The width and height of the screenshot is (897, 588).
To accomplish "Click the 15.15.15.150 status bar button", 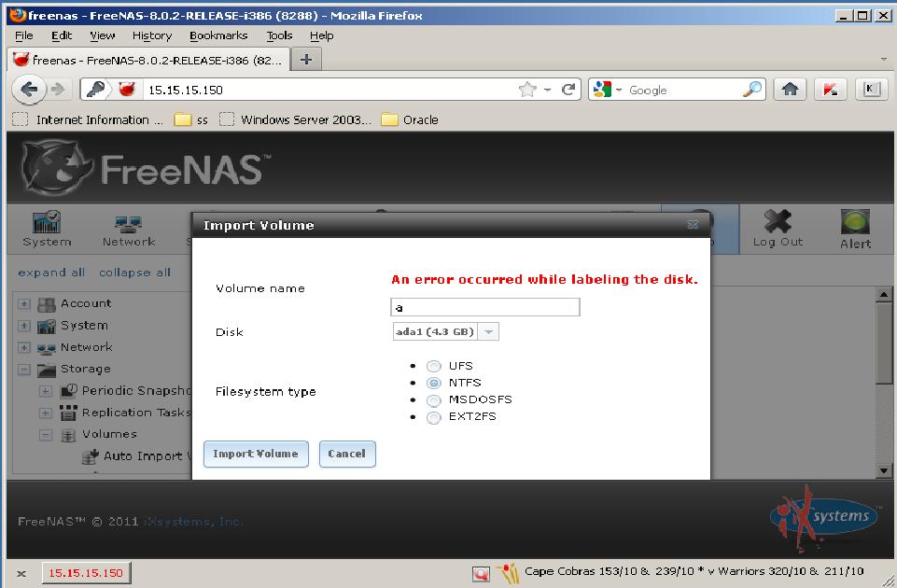I will click(x=86, y=572).
